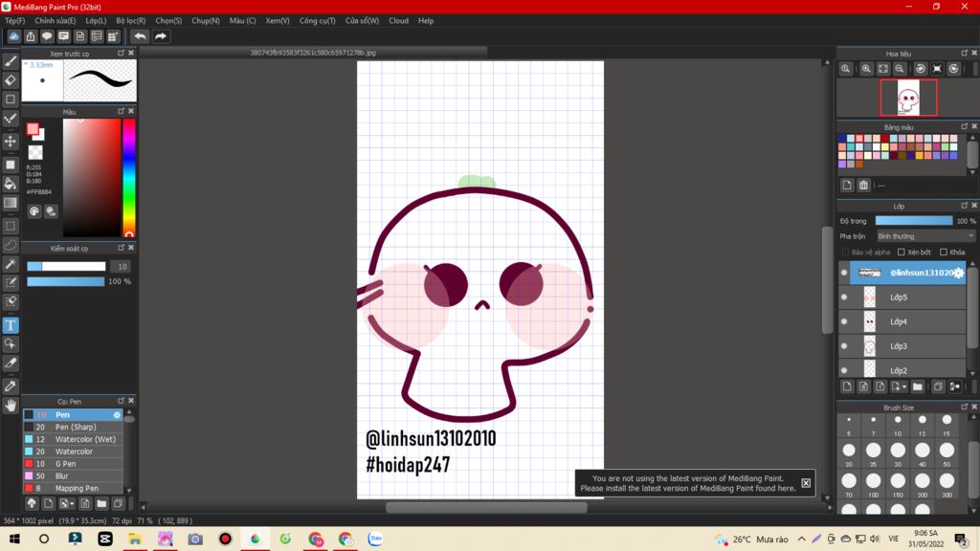This screenshot has width=980, height=551.
Task: Select the Magic Wand tool
Action: (x=11, y=264)
